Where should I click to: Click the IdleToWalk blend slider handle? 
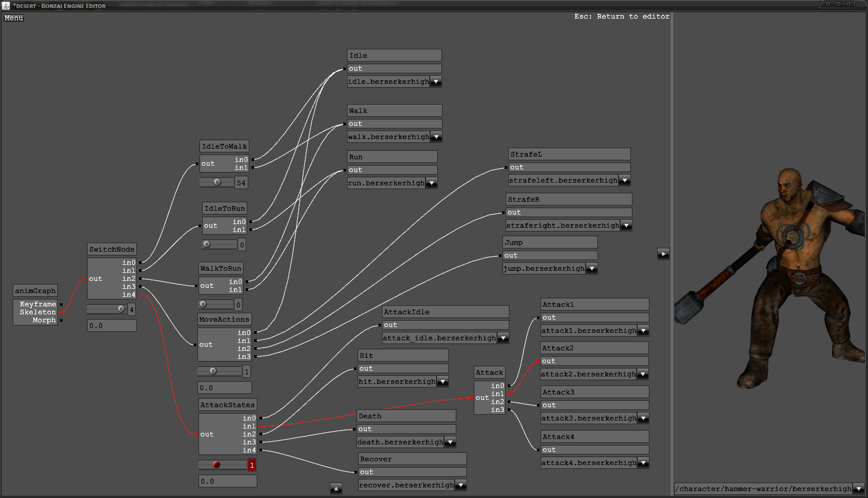tap(218, 182)
